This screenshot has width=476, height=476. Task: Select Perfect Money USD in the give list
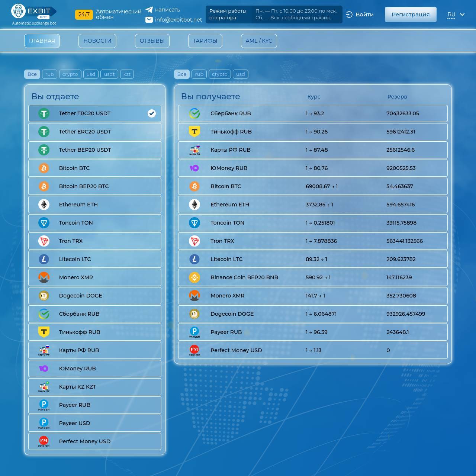coord(95,441)
